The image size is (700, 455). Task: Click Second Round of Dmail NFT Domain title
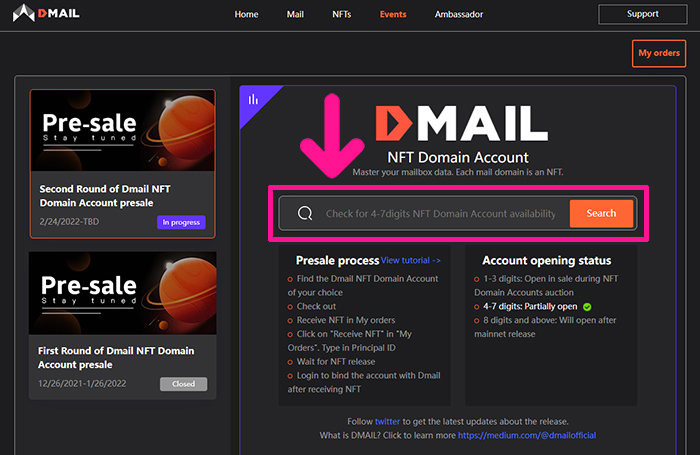pos(105,196)
